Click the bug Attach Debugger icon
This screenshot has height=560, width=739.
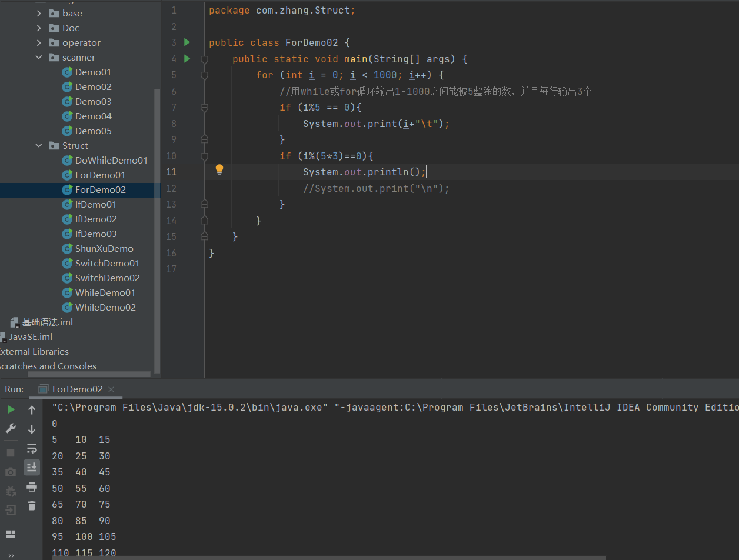point(11,491)
